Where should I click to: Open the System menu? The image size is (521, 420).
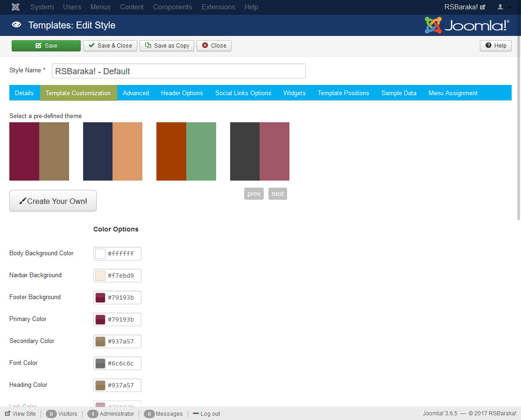tap(42, 7)
